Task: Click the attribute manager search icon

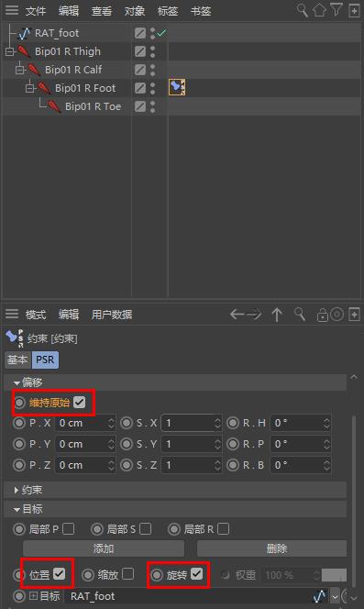Action: coord(300,315)
